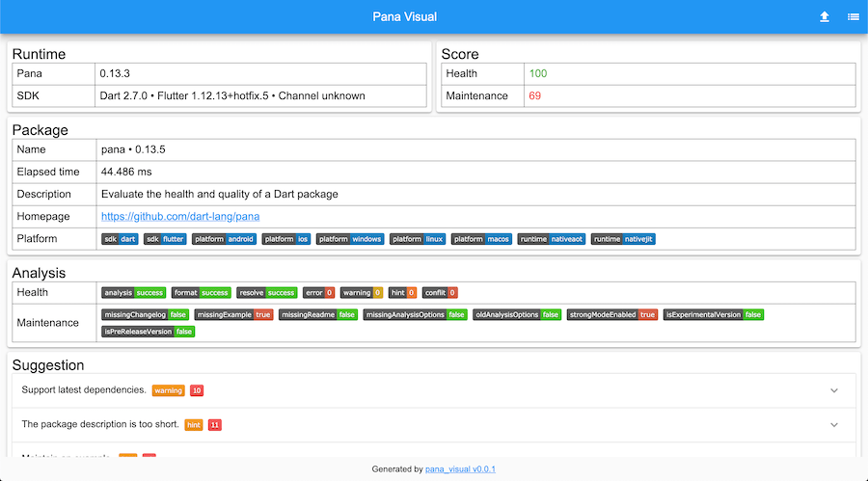This screenshot has height=481, width=868.
Task: Click the red '11' penalty tag
Action: [x=215, y=425]
